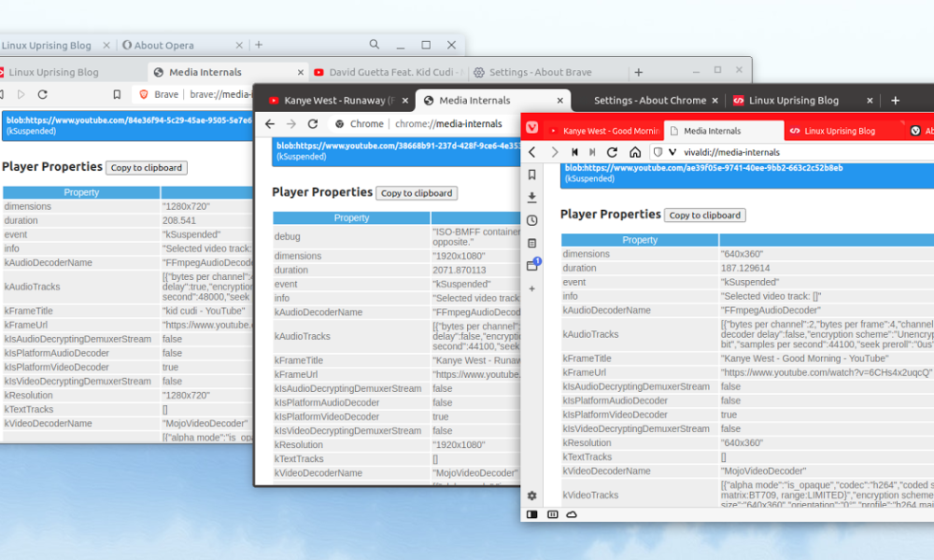Open Vivaldi settings gear in the sidebar

click(x=532, y=495)
